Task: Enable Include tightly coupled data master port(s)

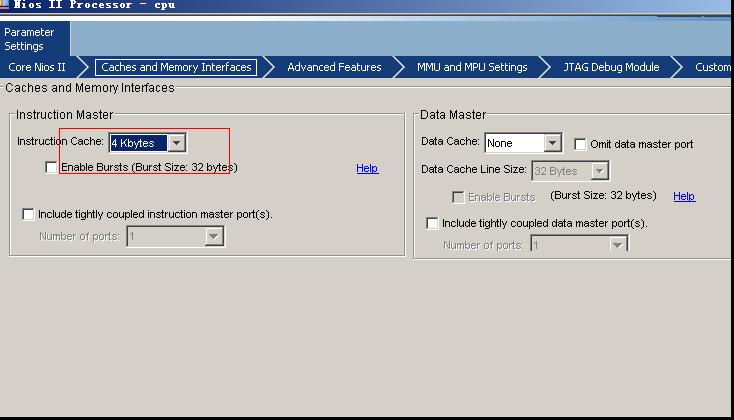Action: pyautogui.click(x=432, y=223)
